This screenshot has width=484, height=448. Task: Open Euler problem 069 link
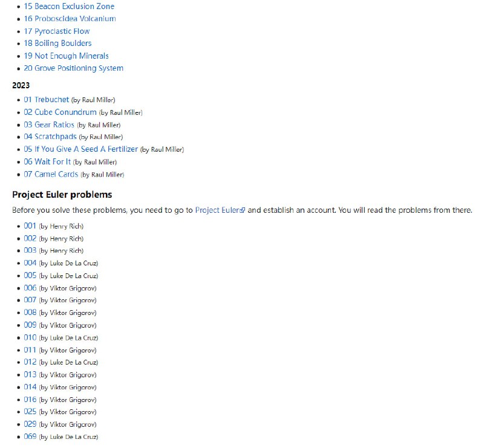click(30, 437)
